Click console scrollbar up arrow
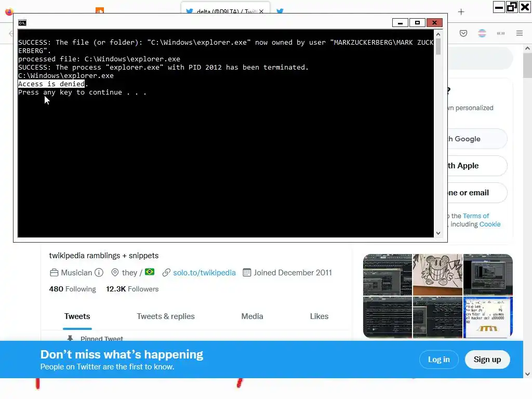The image size is (532, 399). coord(438,34)
